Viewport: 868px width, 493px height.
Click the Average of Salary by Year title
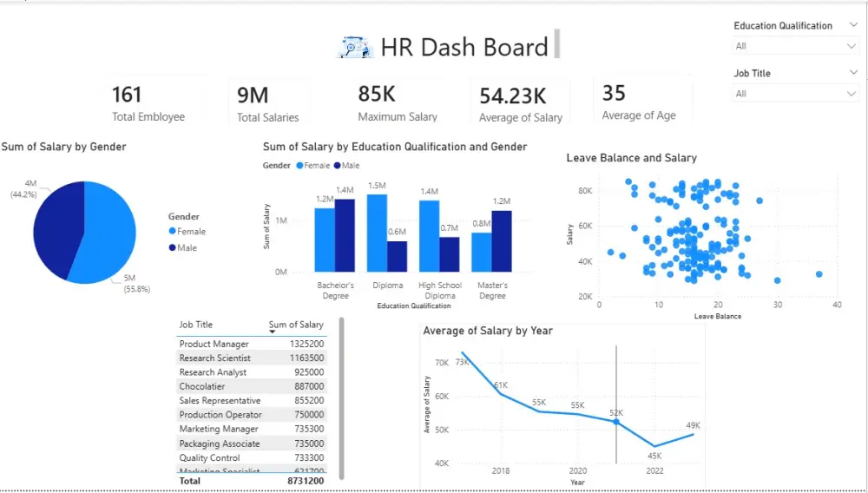(x=488, y=331)
